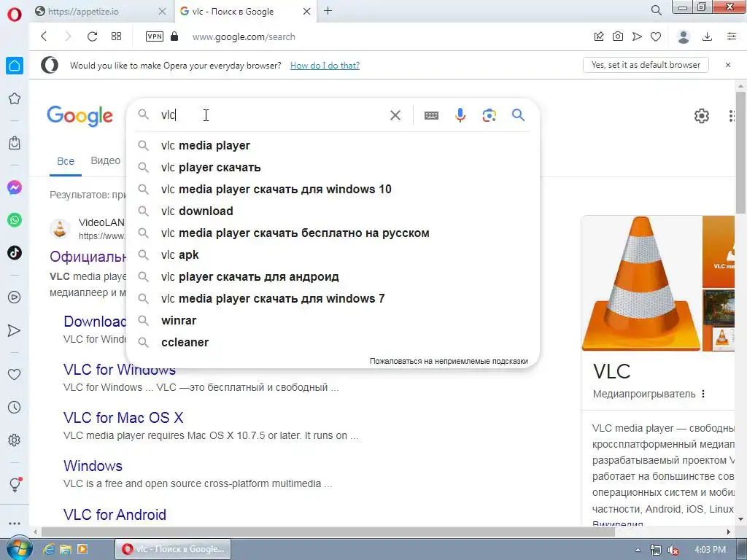Open VLC knowledge panel options dots
Image resolution: width=747 pixels, height=560 pixels.
[x=703, y=394]
